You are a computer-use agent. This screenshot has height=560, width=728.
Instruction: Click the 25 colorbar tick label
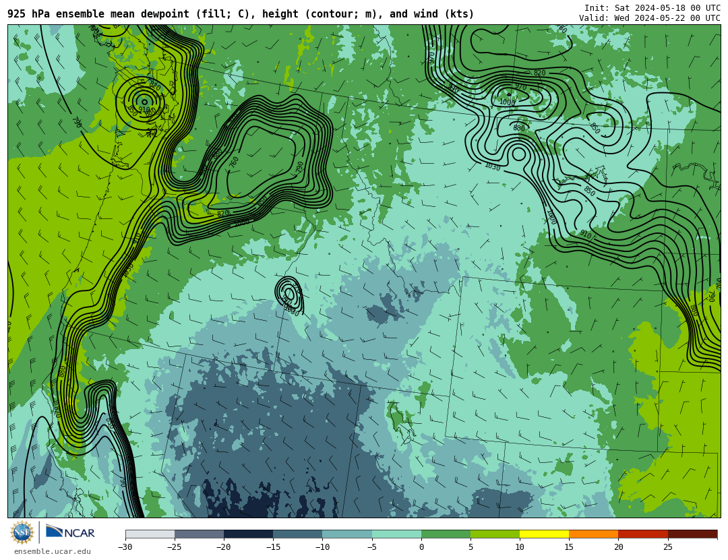(x=667, y=547)
